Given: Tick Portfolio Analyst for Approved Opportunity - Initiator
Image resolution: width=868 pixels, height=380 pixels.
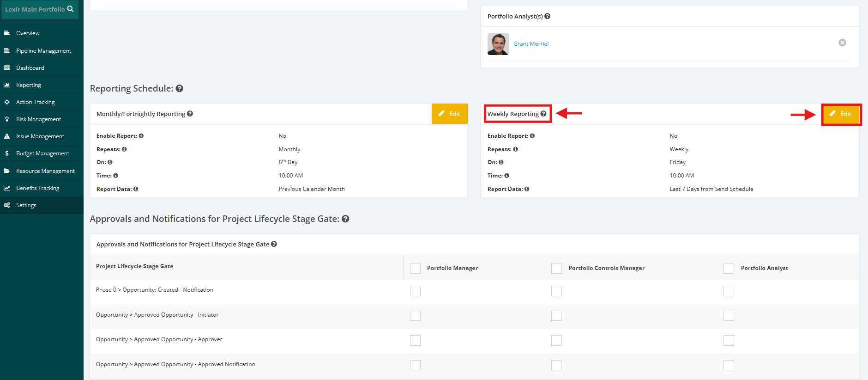Looking at the screenshot, I should 729,316.
